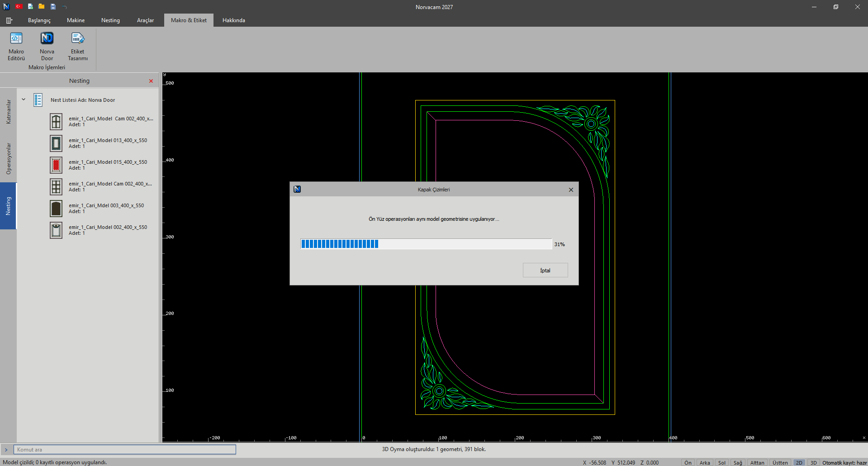Image resolution: width=868 pixels, height=466 pixels.
Task: Close the Kapak Çizimleri dialog
Action: click(571, 190)
